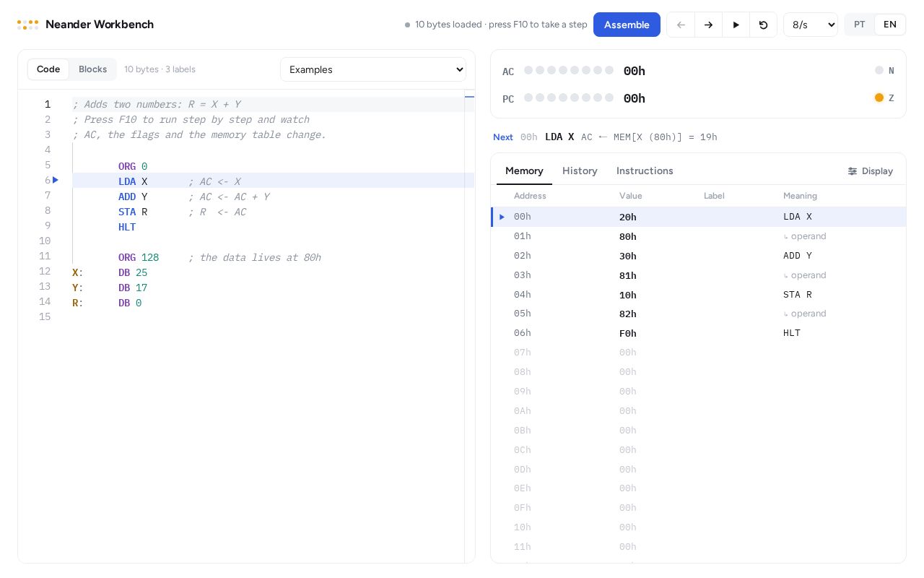Run the program with the play icon
The height and width of the screenshot is (578, 924).
[736, 25]
